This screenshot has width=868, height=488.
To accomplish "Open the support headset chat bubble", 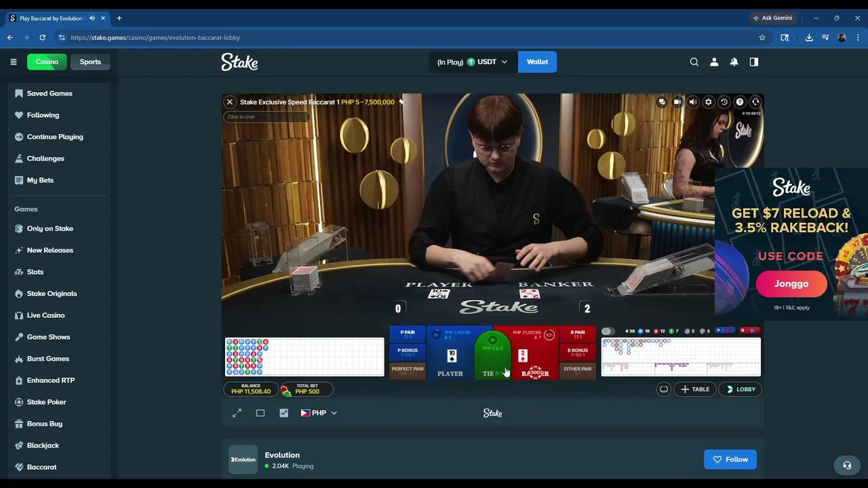I will point(847,465).
